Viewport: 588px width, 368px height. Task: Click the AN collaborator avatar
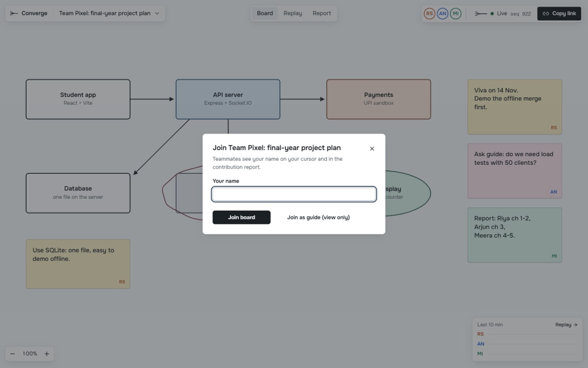(443, 14)
